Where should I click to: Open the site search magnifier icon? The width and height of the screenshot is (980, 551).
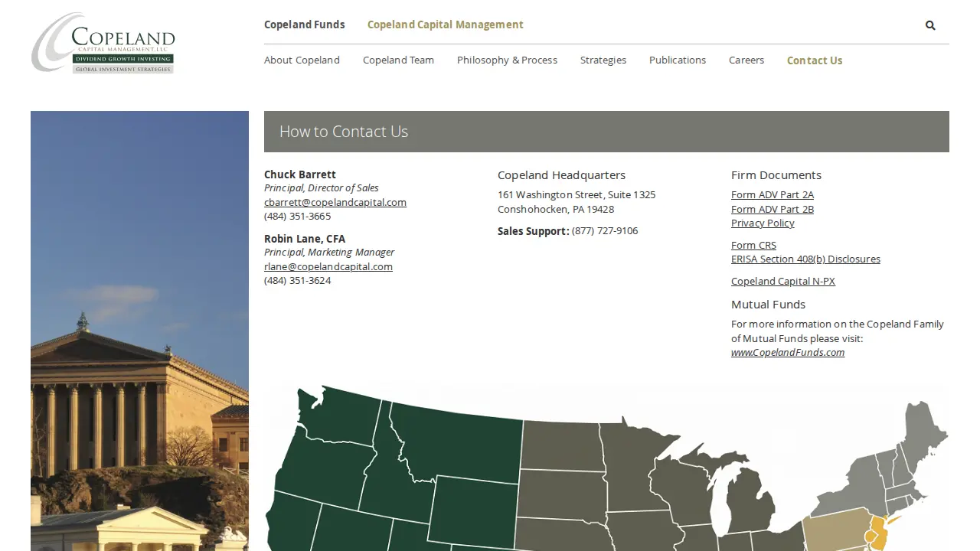point(930,25)
